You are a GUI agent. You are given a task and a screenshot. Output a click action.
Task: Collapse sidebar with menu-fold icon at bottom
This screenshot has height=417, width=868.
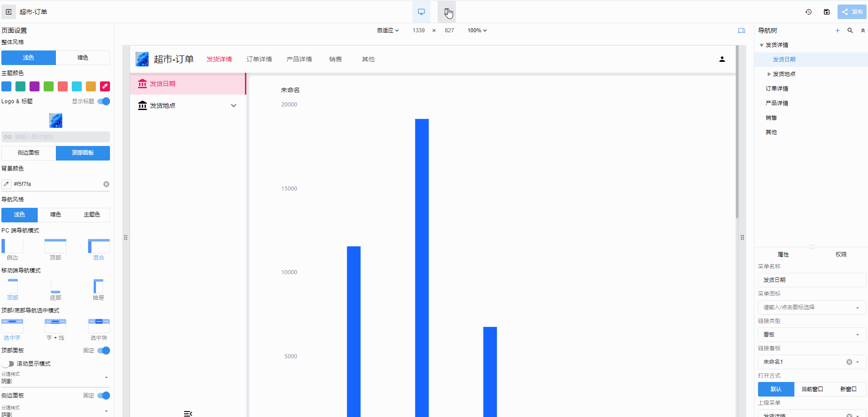188,413
